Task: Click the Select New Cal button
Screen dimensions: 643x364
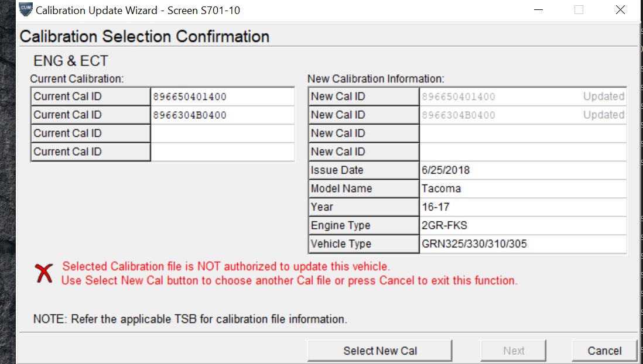Action: 379,351
